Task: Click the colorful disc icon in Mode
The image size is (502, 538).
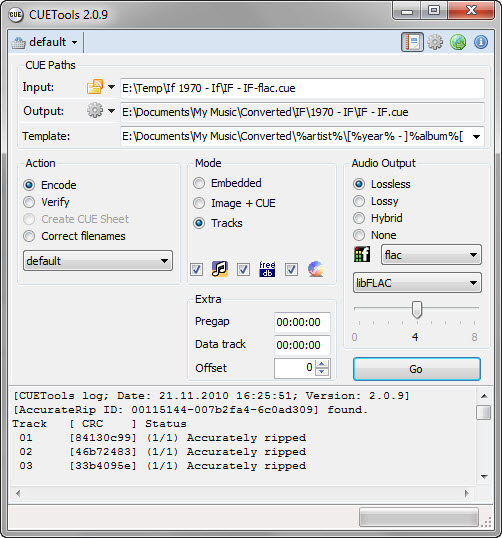Action: [316, 269]
